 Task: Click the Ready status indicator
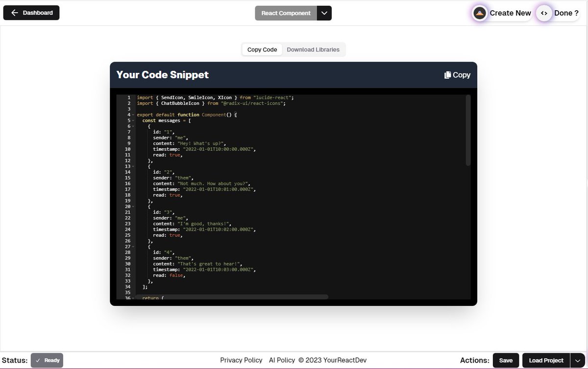(x=47, y=360)
